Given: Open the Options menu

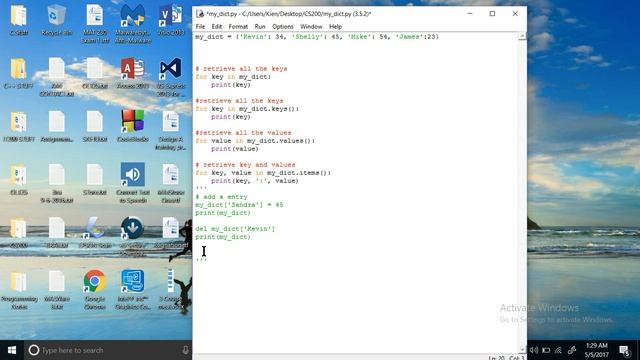Looking at the screenshot, I should [x=282, y=27].
